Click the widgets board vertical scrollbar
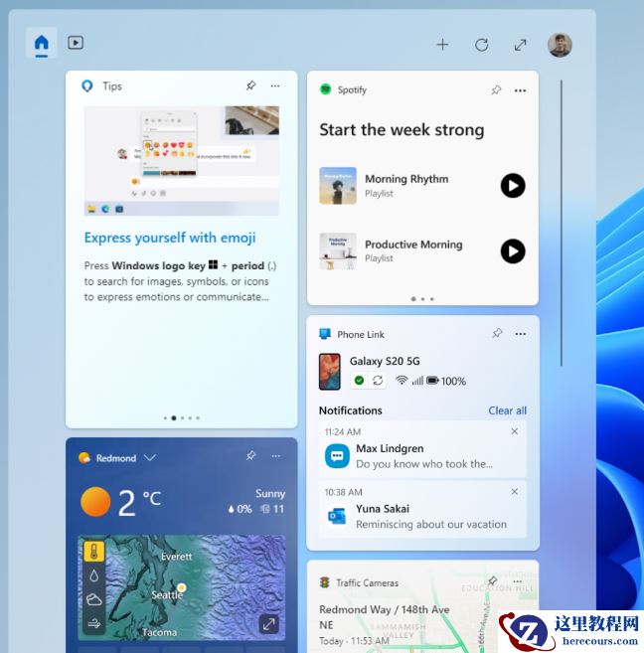Viewport: 644px width, 653px height. tap(562, 223)
